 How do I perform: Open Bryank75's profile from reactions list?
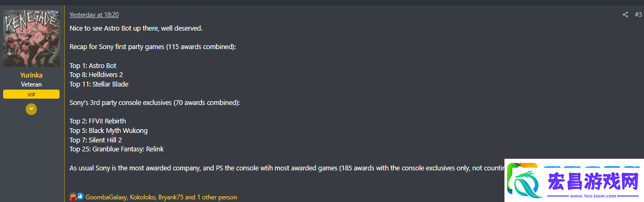pos(171,197)
